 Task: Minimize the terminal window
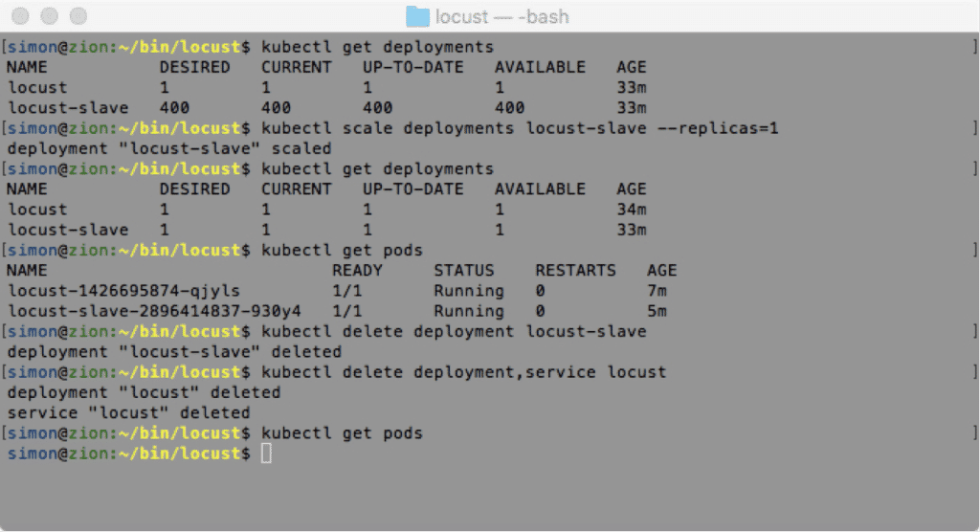(x=50, y=16)
